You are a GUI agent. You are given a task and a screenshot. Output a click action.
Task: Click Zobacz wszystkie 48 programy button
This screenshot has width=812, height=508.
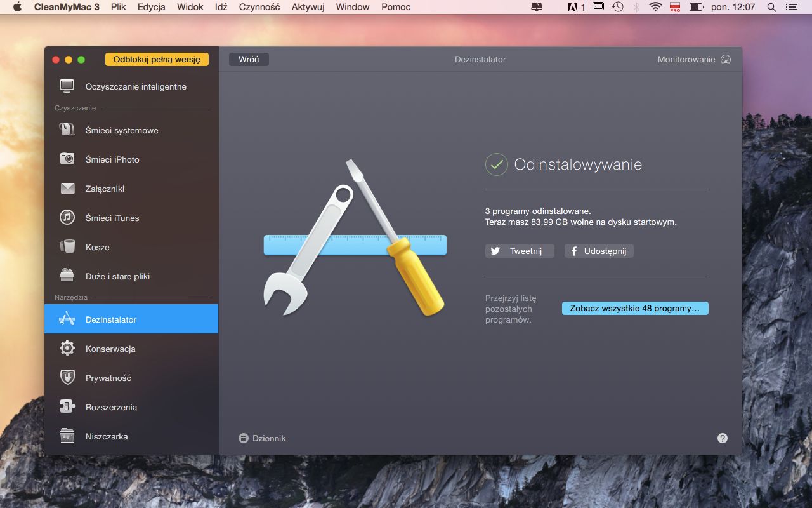(635, 308)
